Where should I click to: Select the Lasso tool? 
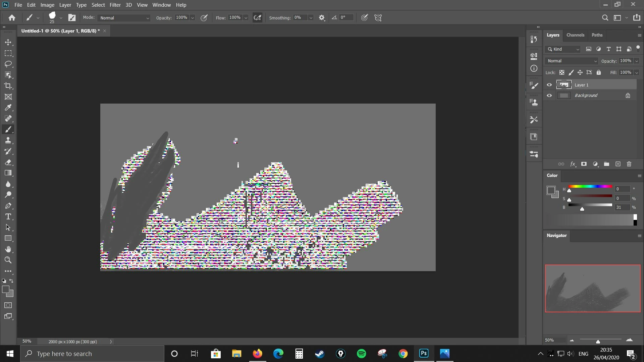coord(8,64)
